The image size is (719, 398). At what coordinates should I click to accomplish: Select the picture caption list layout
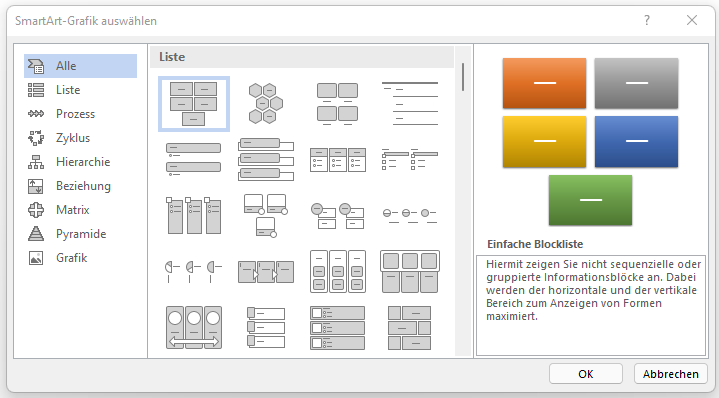[x=337, y=104]
